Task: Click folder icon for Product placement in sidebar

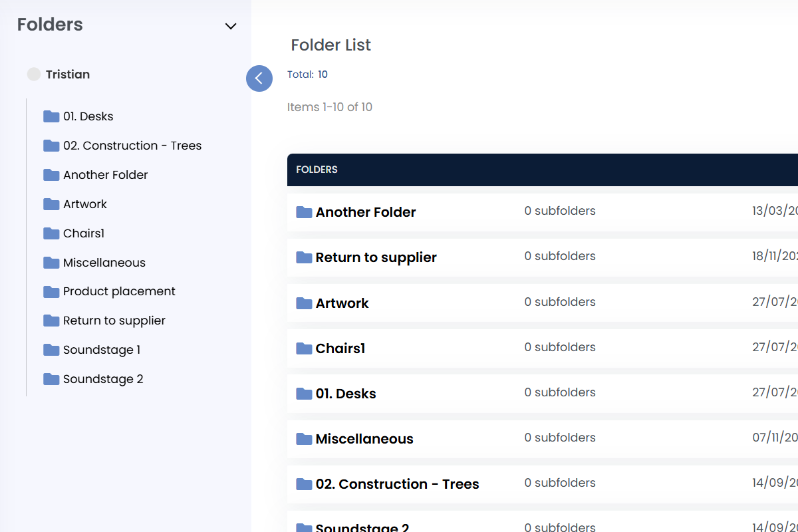Action: [51, 291]
